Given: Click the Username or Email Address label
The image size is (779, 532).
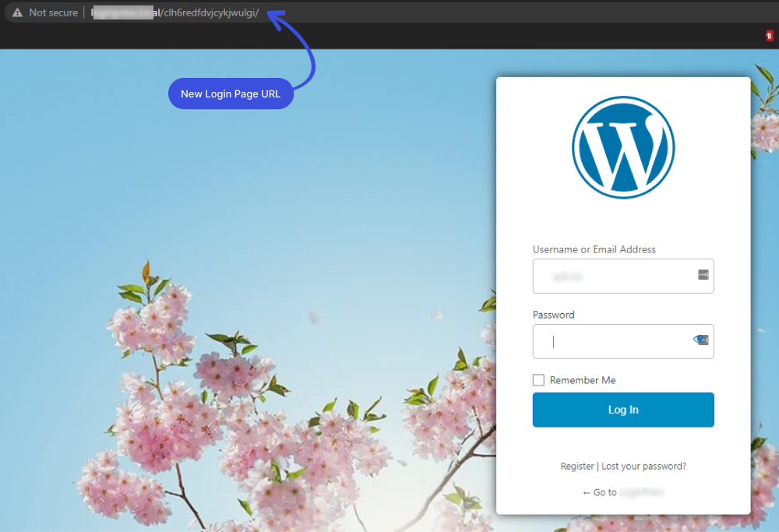Looking at the screenshot, I should (x=594, y=249).
